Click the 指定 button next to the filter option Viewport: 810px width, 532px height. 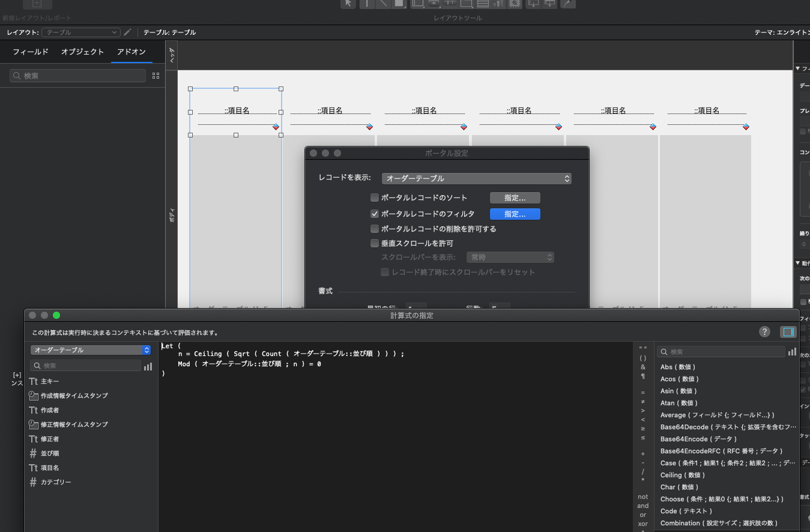tap(515, 214)
